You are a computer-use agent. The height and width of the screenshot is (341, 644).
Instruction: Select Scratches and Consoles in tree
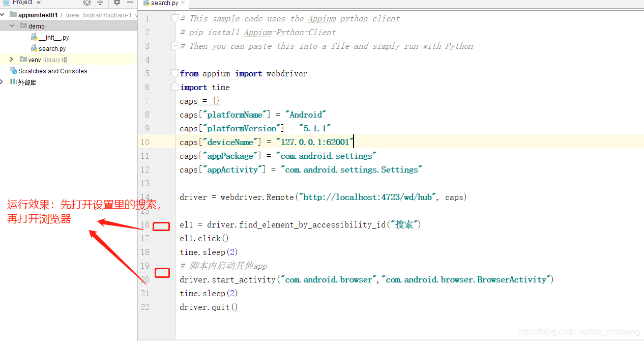click(53, 71)
